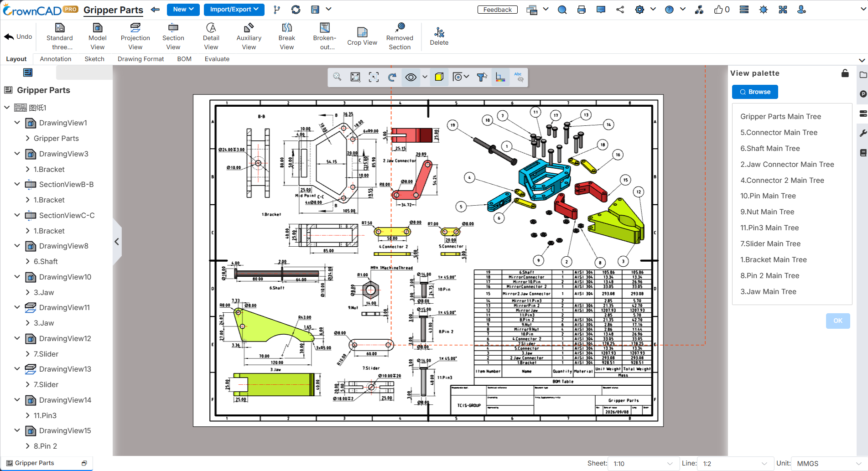Screen dimensions: 868x471
Task: Open the Import/Export dropdown
Action: (x=234, y=10)
